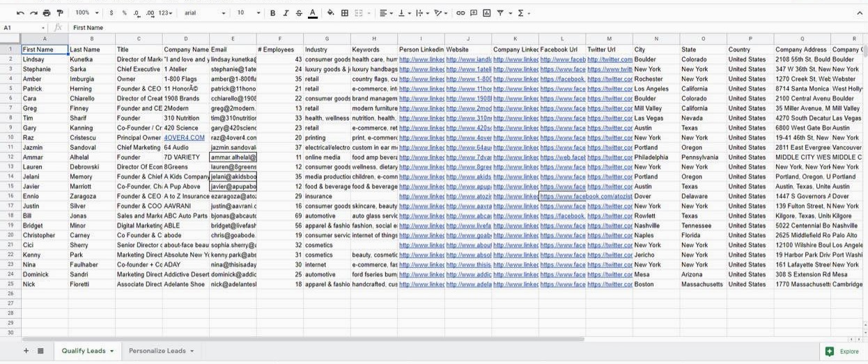Viewport: 868px width, 364px height.
Task: Select cell with first name Jazmin
Action: click(x=45, y=148)
